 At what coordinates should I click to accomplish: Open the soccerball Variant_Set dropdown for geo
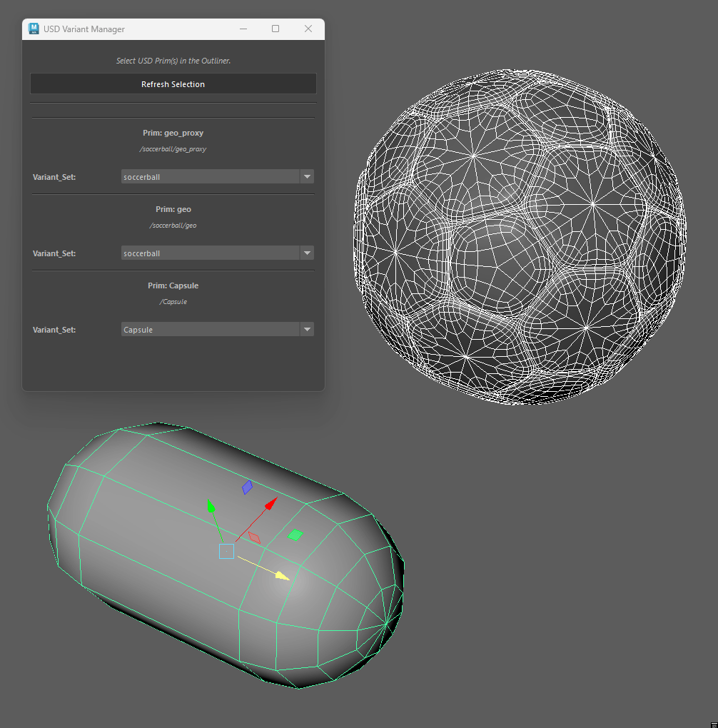click(x=307, y=253)
